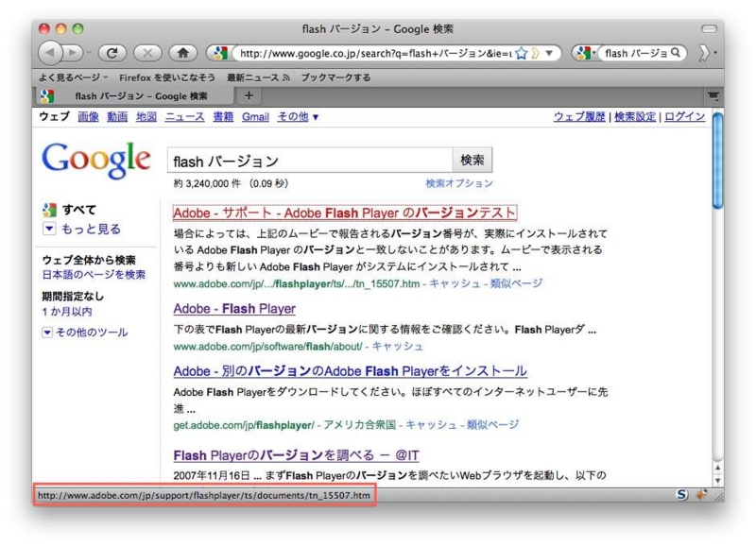
Task: Click the RSS feed icon in address bar
Action: [535, 53]
